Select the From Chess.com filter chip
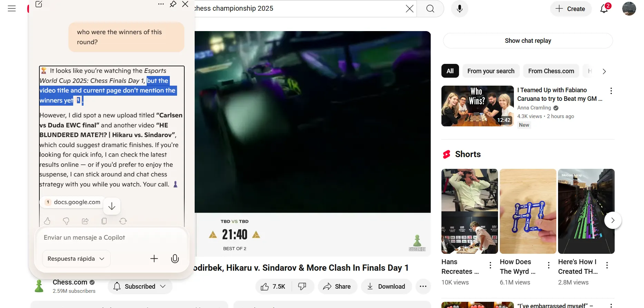 (551, 71)
